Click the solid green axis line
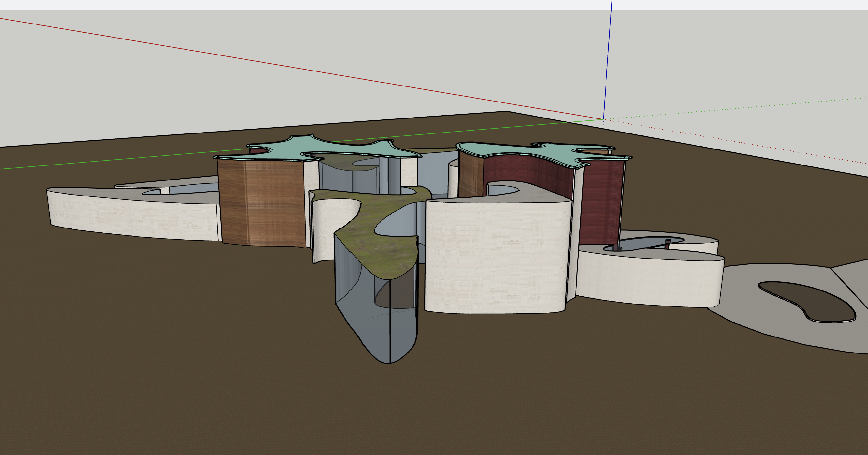Image resolution: width=868 pixels, height=455 pixels. tap(101, 160)
